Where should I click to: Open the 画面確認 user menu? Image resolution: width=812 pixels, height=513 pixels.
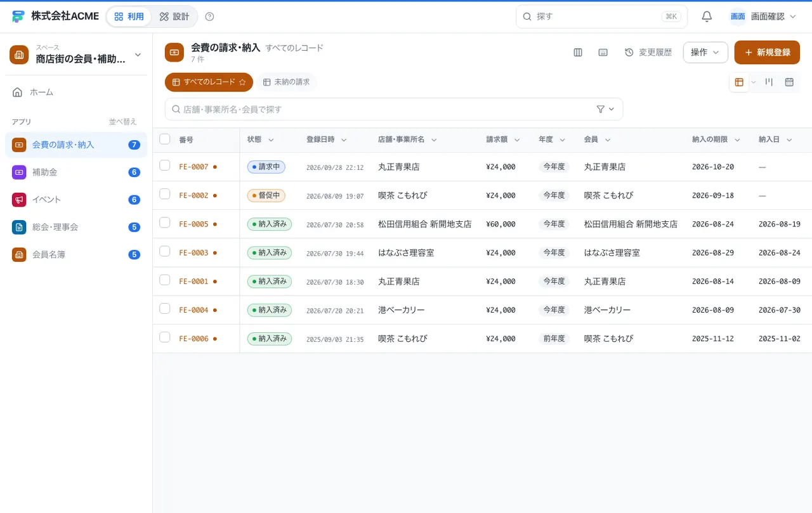pos(763,16)
